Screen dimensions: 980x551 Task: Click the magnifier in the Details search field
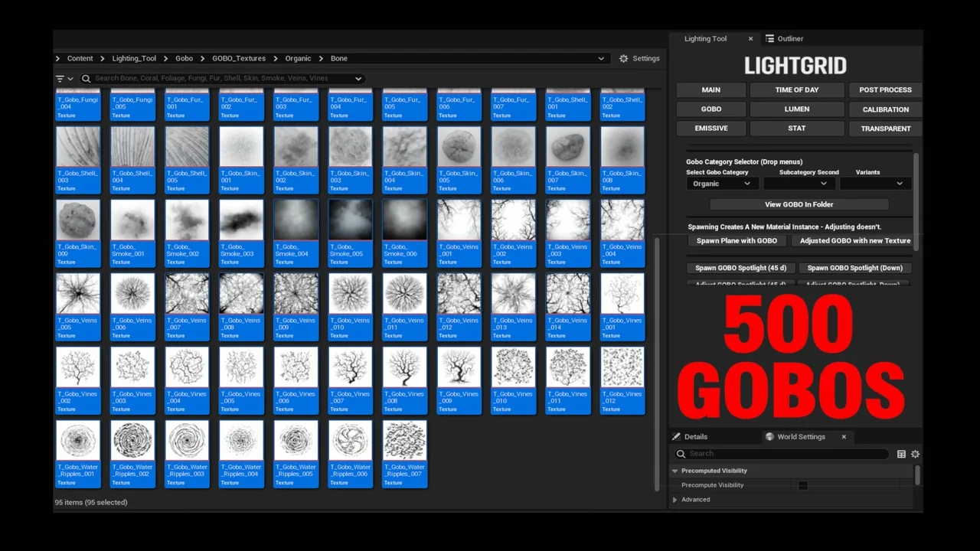click(x=681, y=453)
